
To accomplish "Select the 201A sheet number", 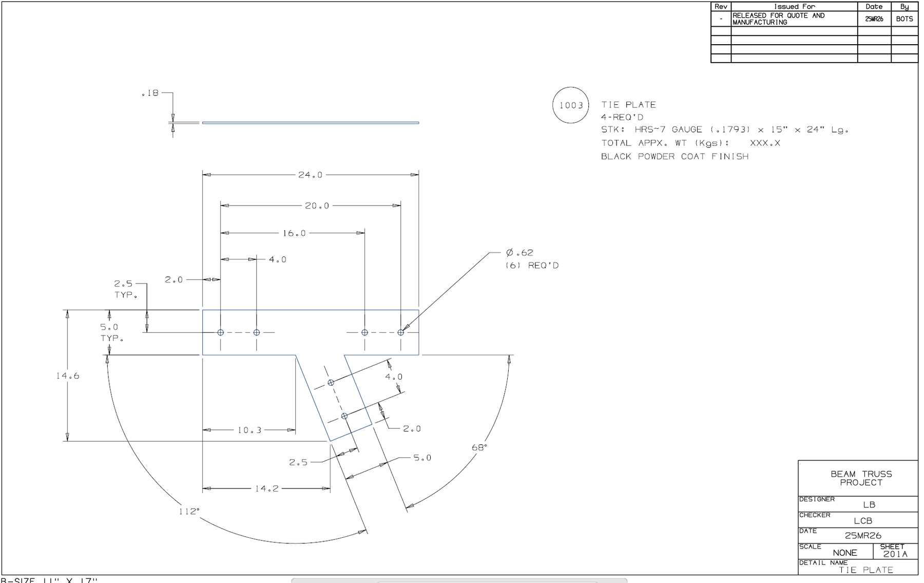I will coord(895,554).
